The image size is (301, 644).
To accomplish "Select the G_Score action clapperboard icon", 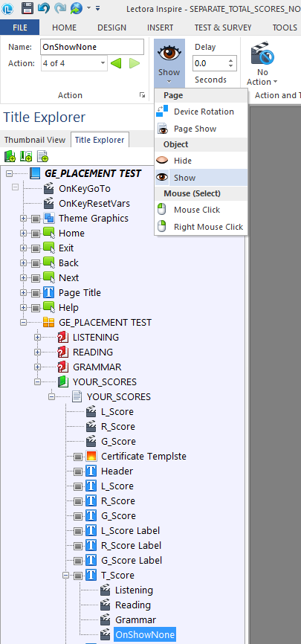I will [x=91, y=442].
